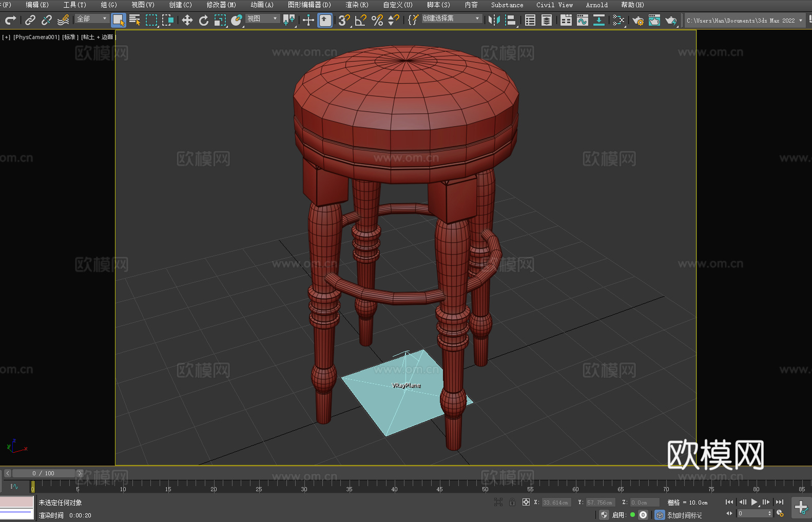The width and height of the screenshot is (812, 522).
Task: Open the Mini Curve Editor icon
Action: click(14, 486)
